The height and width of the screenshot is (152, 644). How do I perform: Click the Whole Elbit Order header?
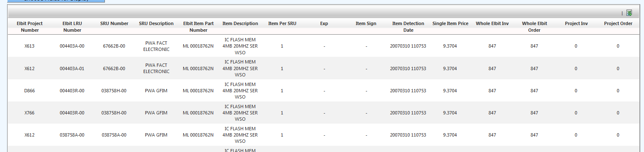[x=534, y=27]
